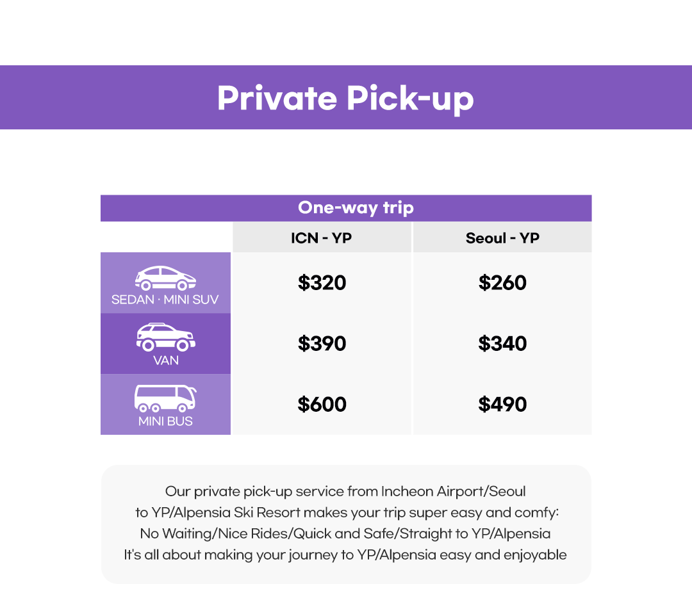Pick the $340 van Seoul price
This screenshot has width=692, height=616.
[502, 343]
